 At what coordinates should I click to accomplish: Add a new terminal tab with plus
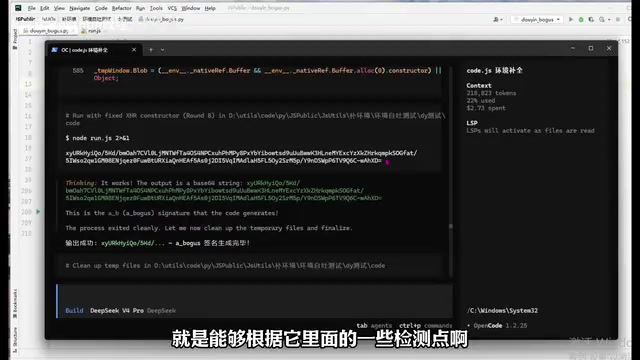click(x=151, y=50)
